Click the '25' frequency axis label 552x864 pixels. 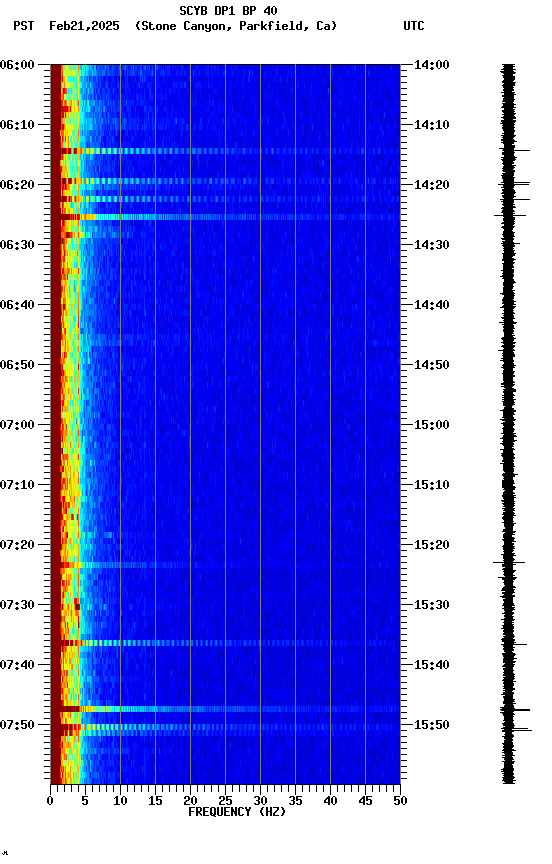(225, 801)
